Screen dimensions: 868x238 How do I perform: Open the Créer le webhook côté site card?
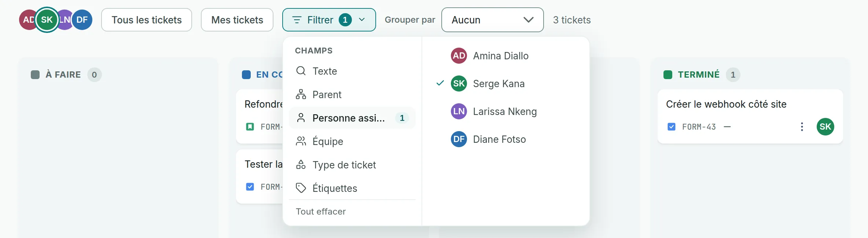tap(750, 116)
